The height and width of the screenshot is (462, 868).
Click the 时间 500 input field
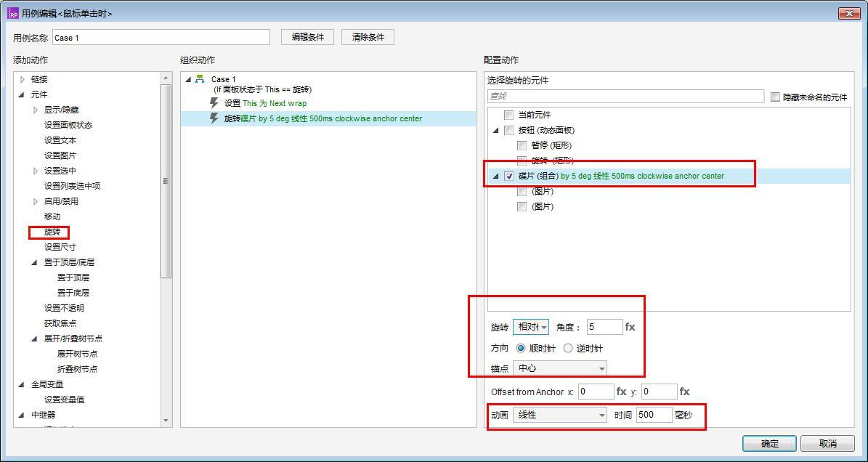(654, 414)
